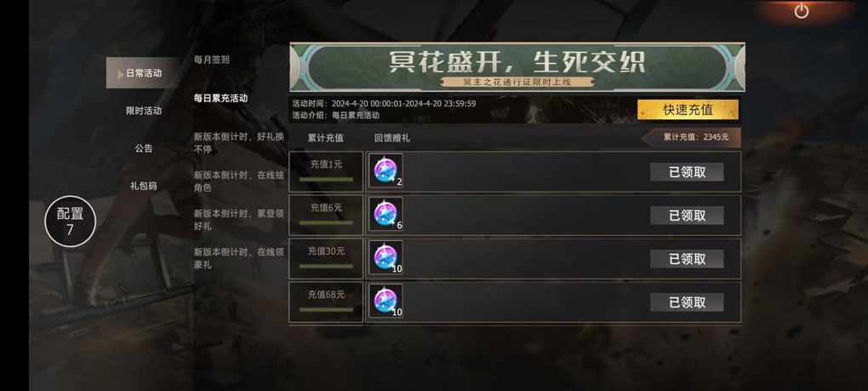Image resolution: width=868 pixels, height=391 pixels.
Task: Open the 每月签到 activity
Action: 211,60
